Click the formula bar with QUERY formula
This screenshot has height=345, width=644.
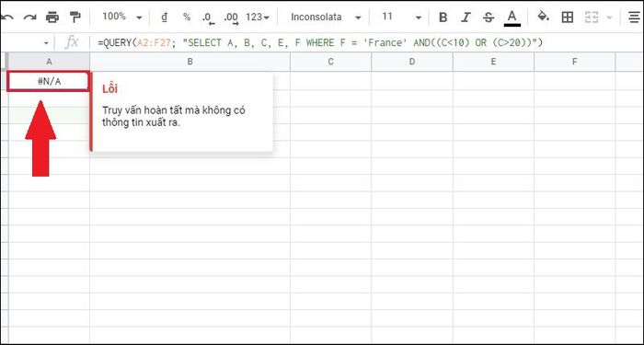pyautogui.click(x=320, y=42)
